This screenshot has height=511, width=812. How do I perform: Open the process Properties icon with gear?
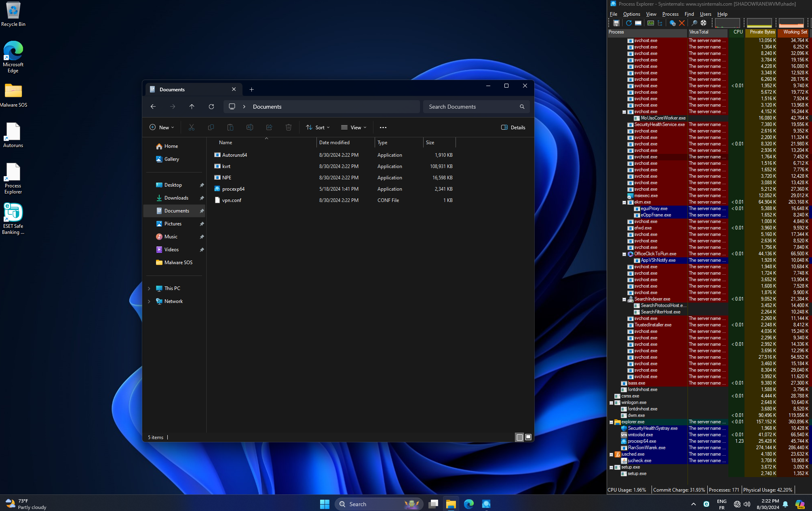673,23
